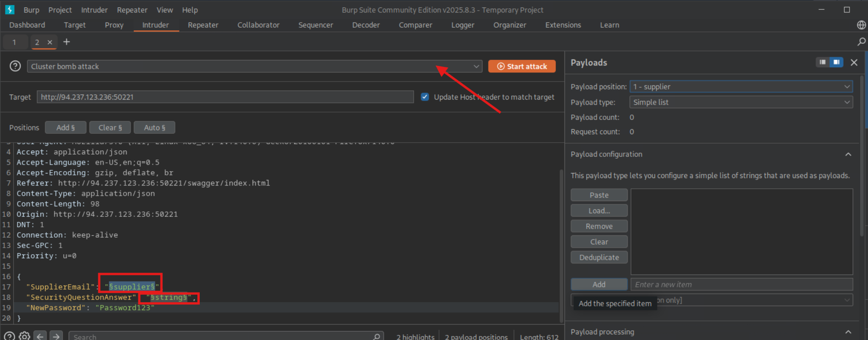Click the help icon beside attack type
The height and width of the screenshot is (340, 868).
(x=15, y=66)
